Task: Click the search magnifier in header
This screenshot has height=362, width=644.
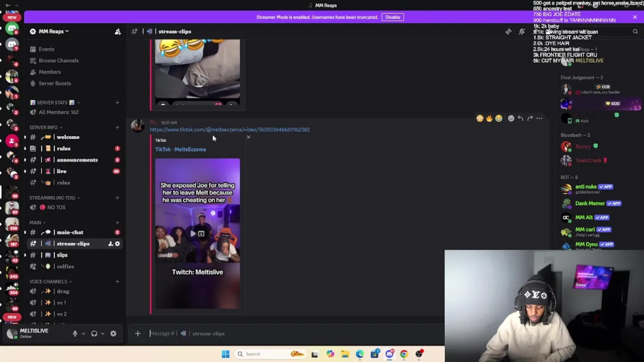Action: pos(635,32)
